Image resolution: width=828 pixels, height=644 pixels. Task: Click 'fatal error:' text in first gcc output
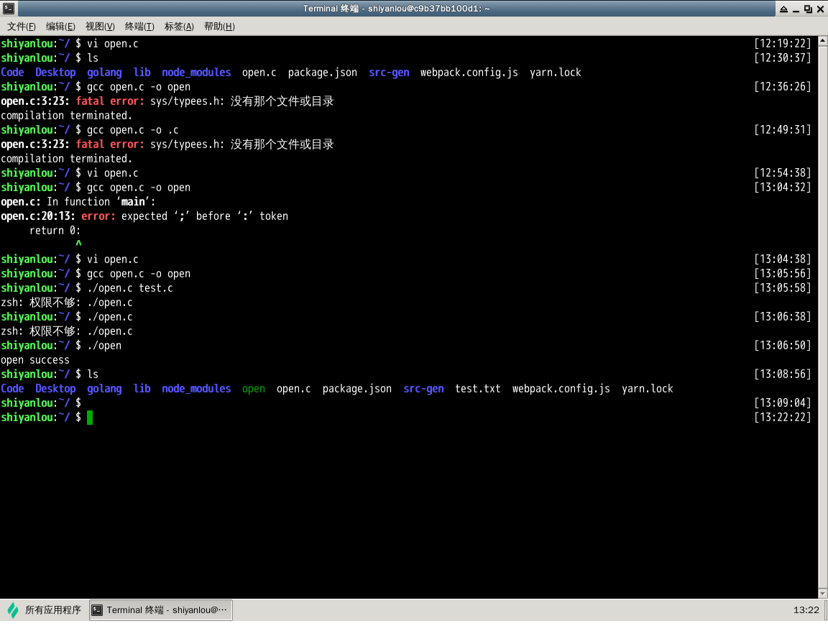click(x=110, y=101)
